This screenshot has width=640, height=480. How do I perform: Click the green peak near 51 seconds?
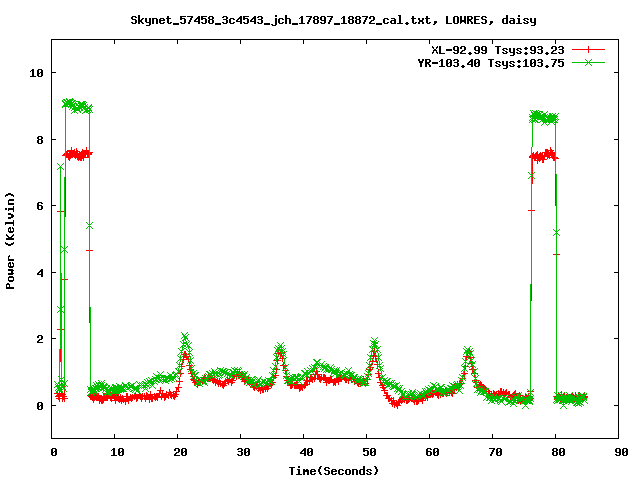point(375,341)
